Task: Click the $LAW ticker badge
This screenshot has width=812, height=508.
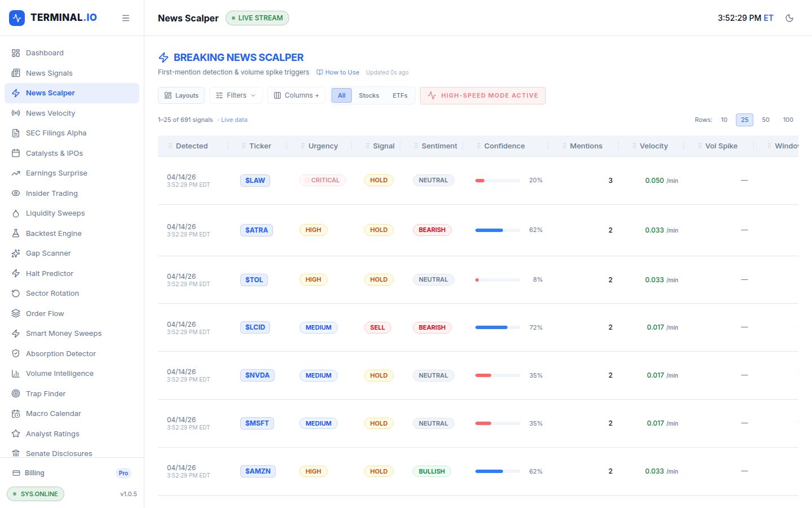Action: pos(255,181)
